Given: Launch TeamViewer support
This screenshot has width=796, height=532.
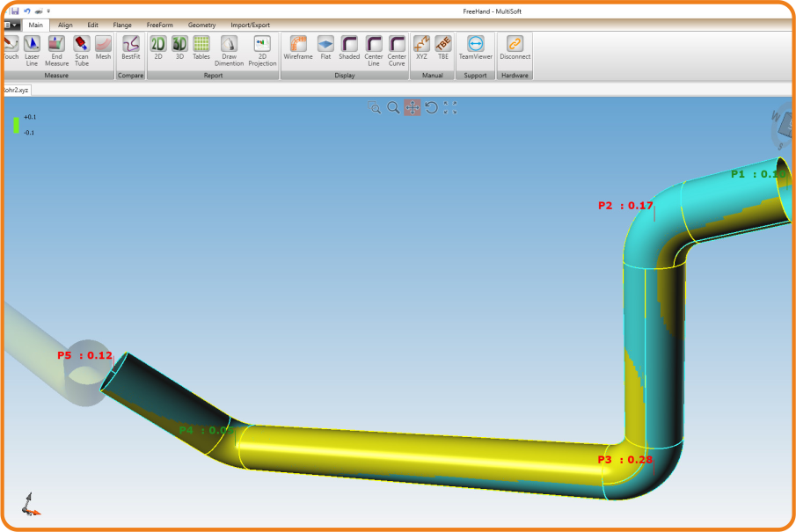Looking at the screenshot, I should coord(476,47).
